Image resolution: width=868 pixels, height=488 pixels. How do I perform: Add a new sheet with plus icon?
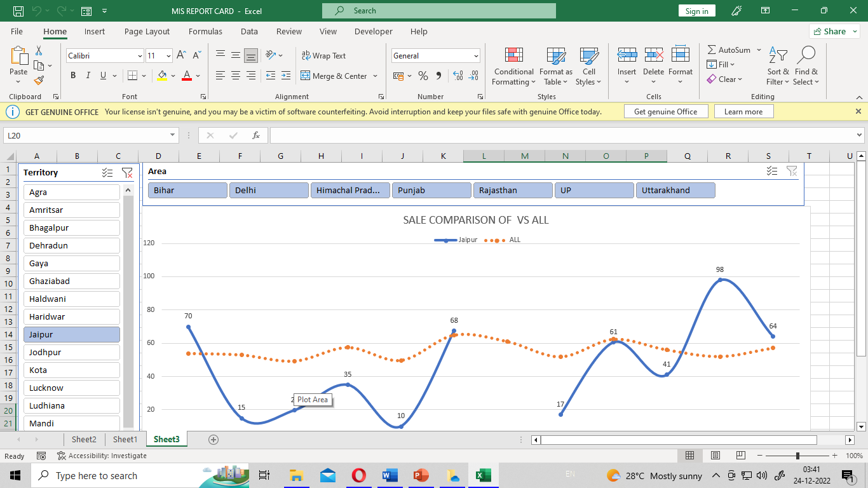click(x=214, y=439)
